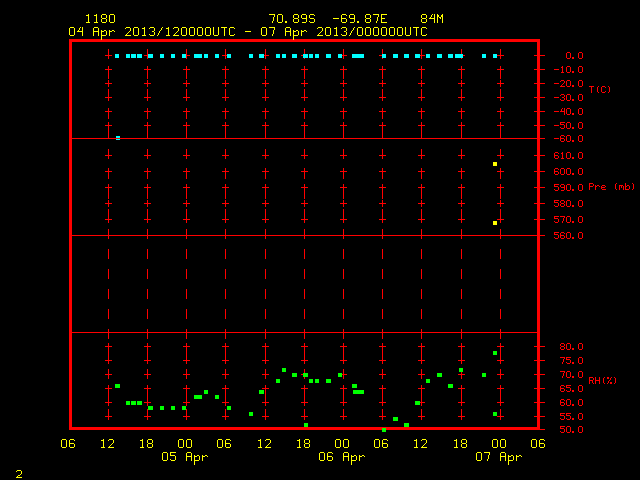Select the T(C) axis label
Screen dimensions: 640x480
tap(600, 89)
